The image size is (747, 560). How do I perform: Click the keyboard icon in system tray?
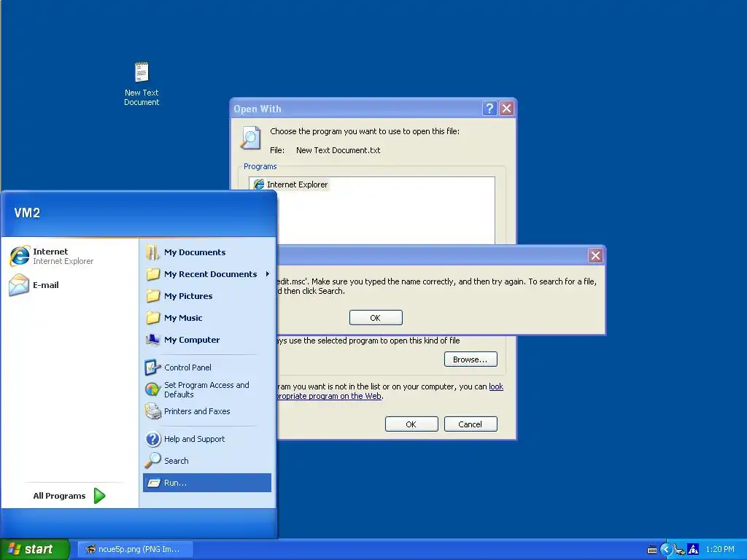651,550
